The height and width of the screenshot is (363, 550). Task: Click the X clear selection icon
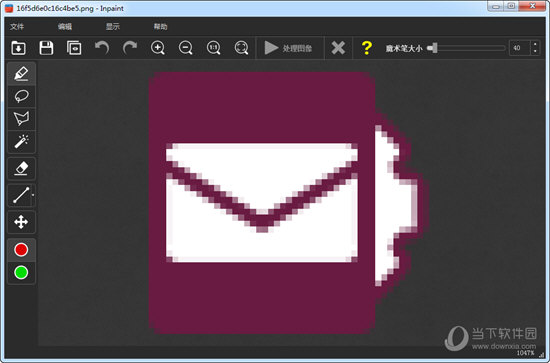[338, 48]
